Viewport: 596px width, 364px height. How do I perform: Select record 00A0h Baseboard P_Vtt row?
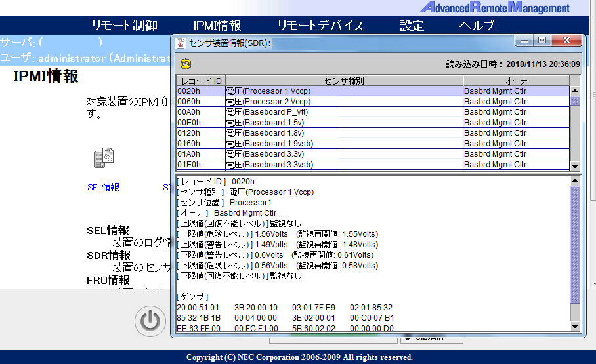(373, 112)
